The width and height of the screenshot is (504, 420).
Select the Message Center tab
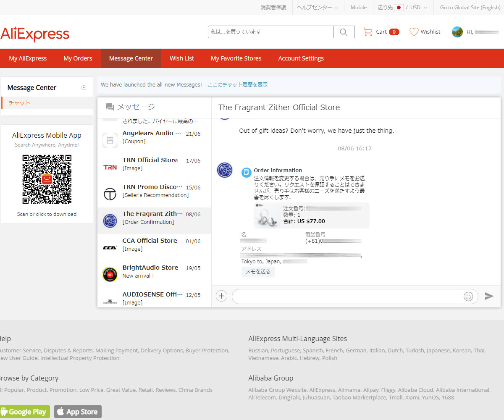click(131, 58)
